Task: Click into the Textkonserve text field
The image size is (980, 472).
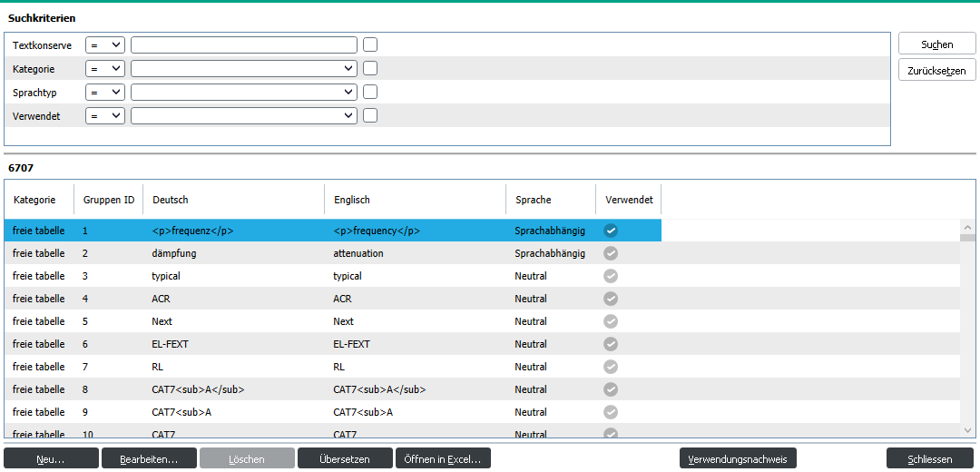Action: (243, 44)
